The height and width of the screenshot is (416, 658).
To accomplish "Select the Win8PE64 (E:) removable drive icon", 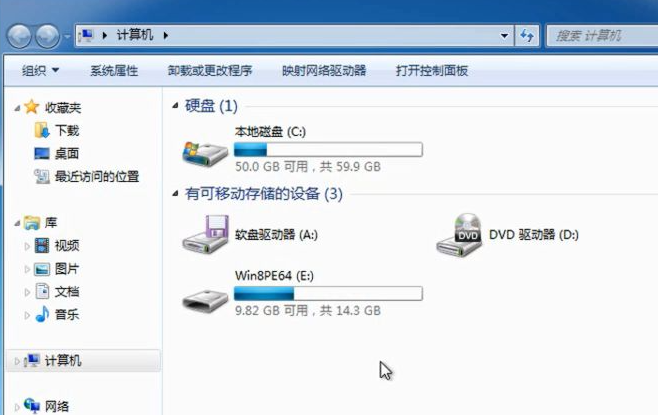I will 205,301.
